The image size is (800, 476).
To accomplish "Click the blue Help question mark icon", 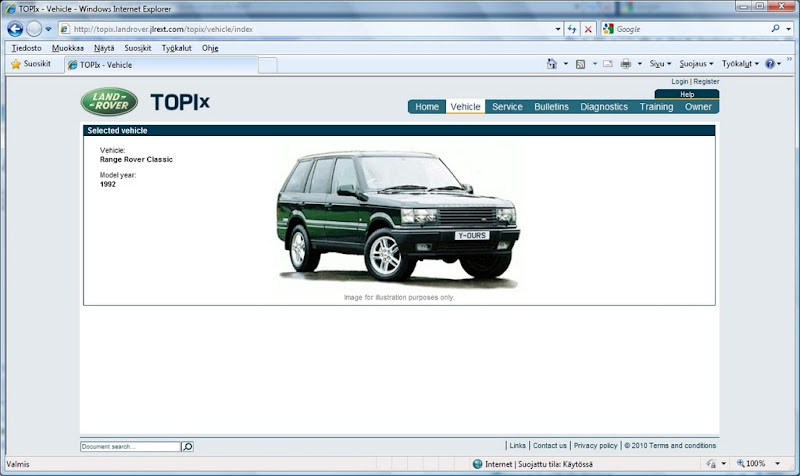I will [770, 64].
